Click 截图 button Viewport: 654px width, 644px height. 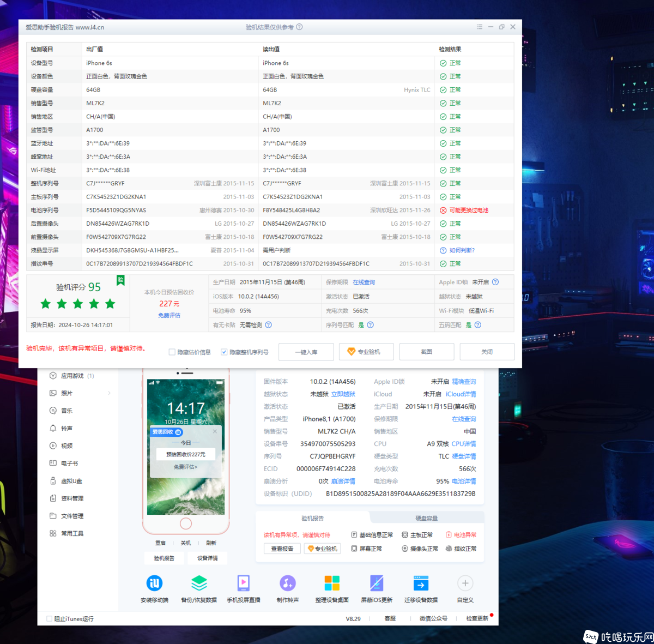click(427, 352)
